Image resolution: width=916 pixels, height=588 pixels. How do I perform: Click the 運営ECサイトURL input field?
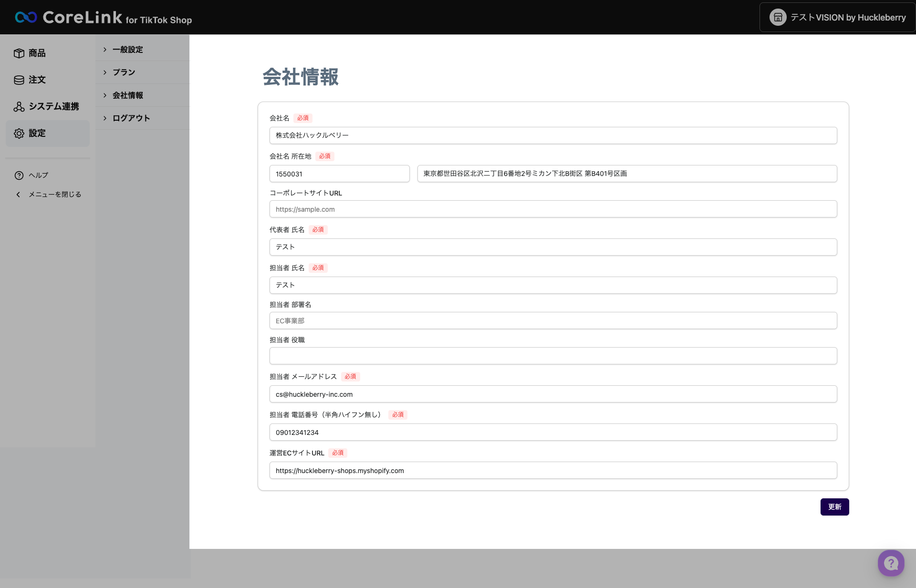click(553, 470)
